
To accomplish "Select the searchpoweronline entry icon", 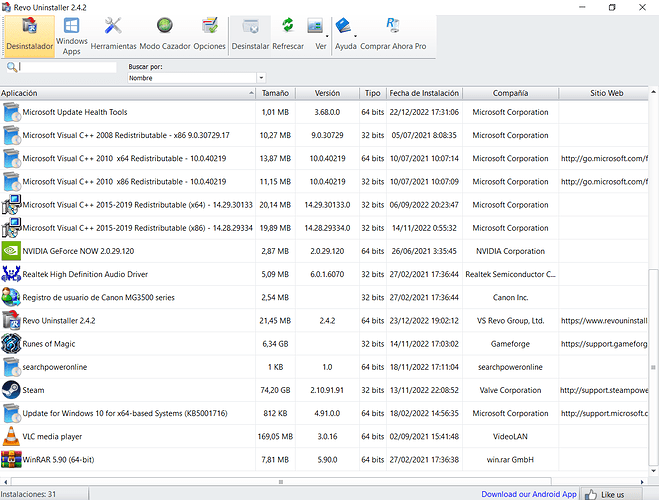I will (x=11, y=367).
